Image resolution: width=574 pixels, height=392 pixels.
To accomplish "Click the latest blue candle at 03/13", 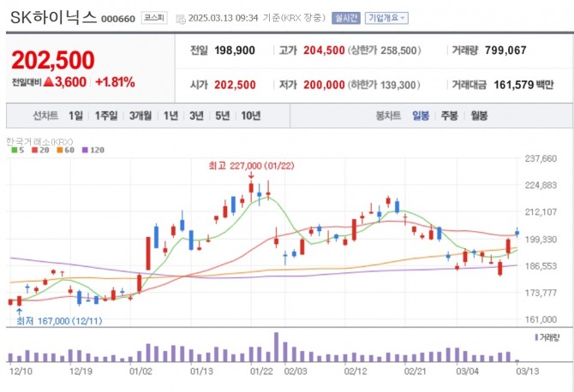I will (x=517, y=232).
